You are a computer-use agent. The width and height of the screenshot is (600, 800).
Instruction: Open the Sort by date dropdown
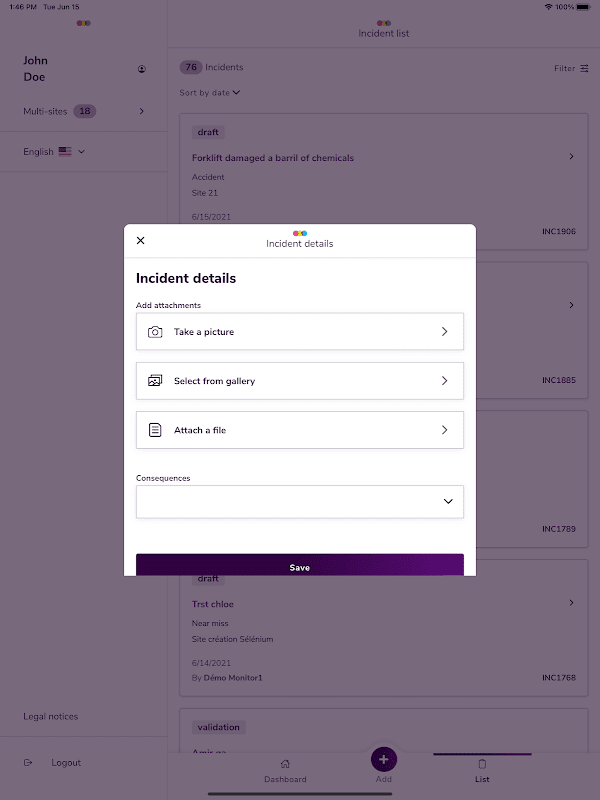pyautogui.click(x=210, y=93)
